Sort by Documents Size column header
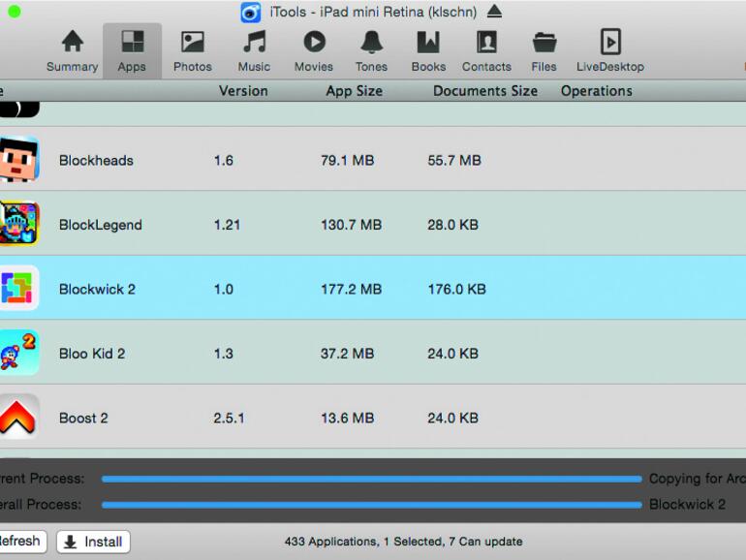Image resolution: width=746 pixels, height=560 pixels. tap(485, 91)
